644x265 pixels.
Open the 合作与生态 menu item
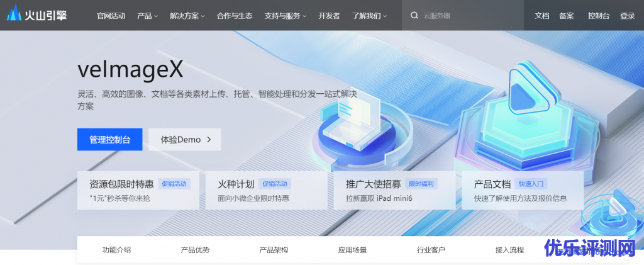coord(236,16)
